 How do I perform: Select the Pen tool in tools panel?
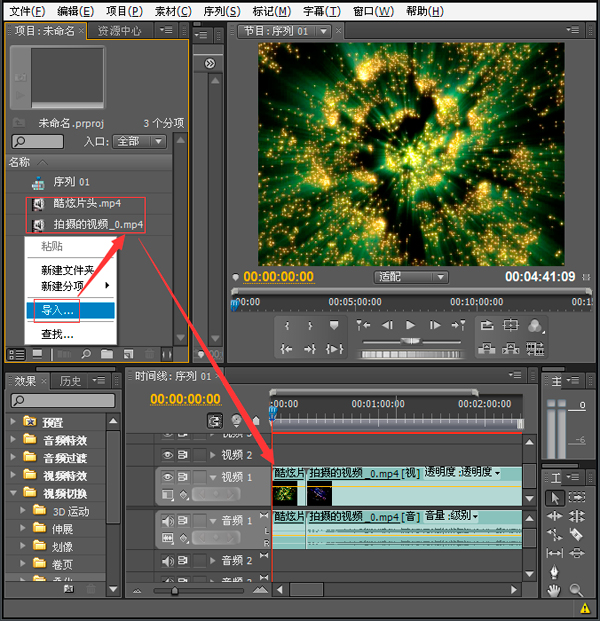pyautogui.click(x=554, y=572)
